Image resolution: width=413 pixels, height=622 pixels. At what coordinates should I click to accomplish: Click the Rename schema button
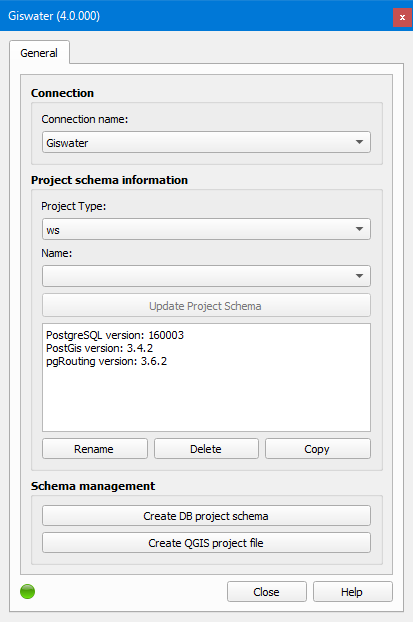tap(95, 449)
